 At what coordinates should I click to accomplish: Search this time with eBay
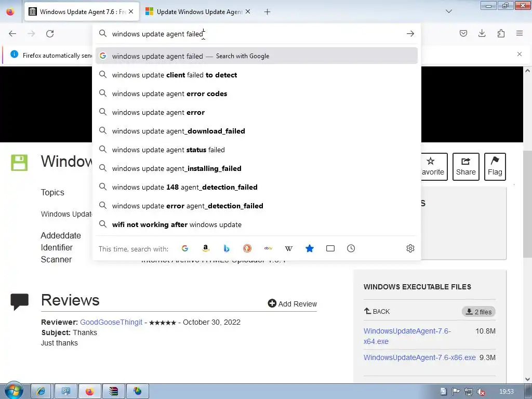(x=268, y=248)
